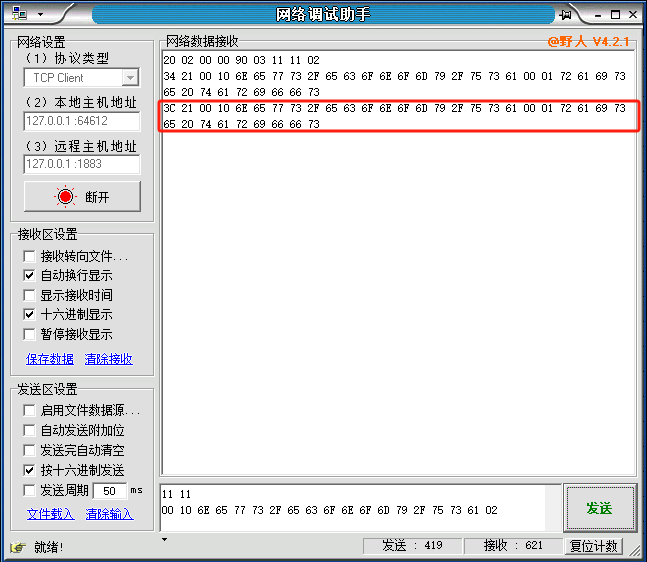Enable 显示接收时间 checkbox

(29, 295)
